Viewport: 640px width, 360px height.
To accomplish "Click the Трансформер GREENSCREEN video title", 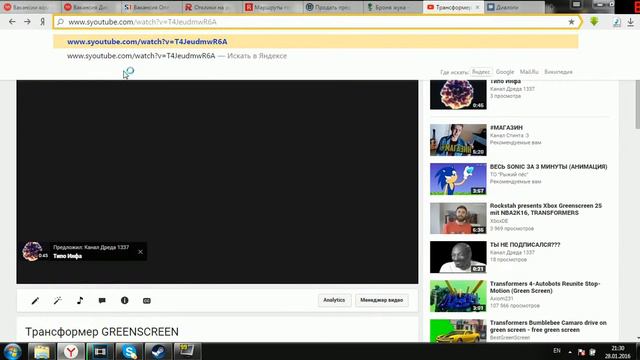I will [x=102, y=332].
